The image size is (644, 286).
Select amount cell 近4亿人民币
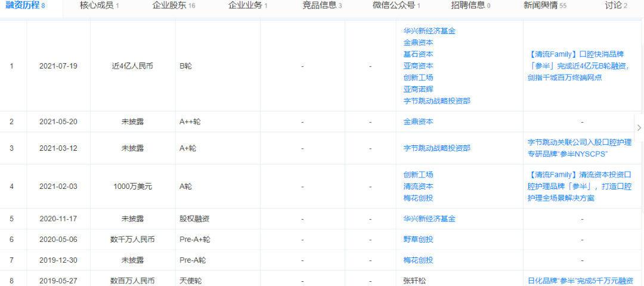coord(132,66)
